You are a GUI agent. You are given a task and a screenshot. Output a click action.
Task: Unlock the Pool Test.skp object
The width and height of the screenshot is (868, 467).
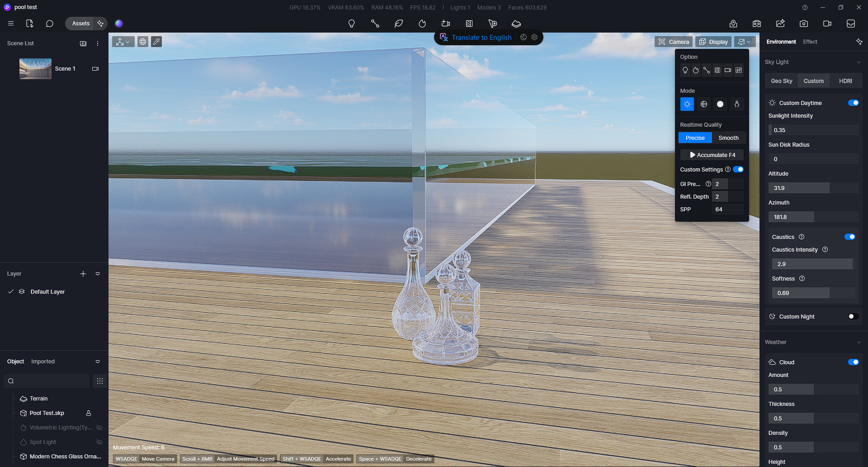(x=89, y=413)
